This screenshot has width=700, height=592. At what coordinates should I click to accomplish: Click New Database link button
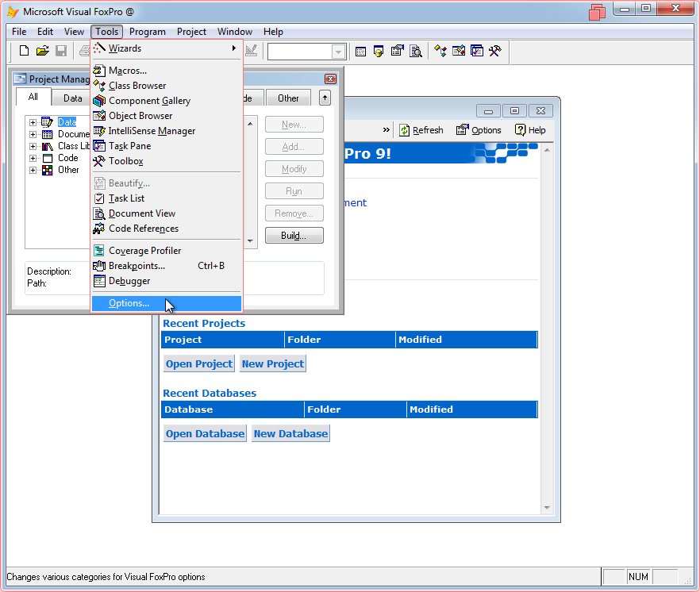tap(290, 433)
